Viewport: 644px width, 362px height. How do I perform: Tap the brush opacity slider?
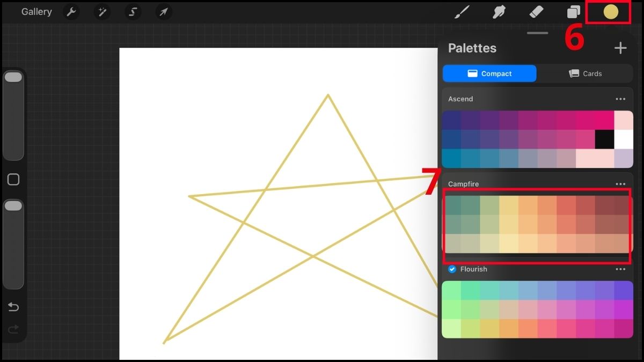point(13,244)
